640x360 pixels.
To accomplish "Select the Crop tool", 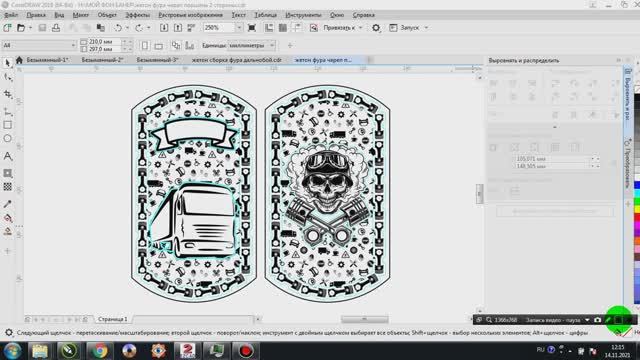I will [x=7, y=94].
